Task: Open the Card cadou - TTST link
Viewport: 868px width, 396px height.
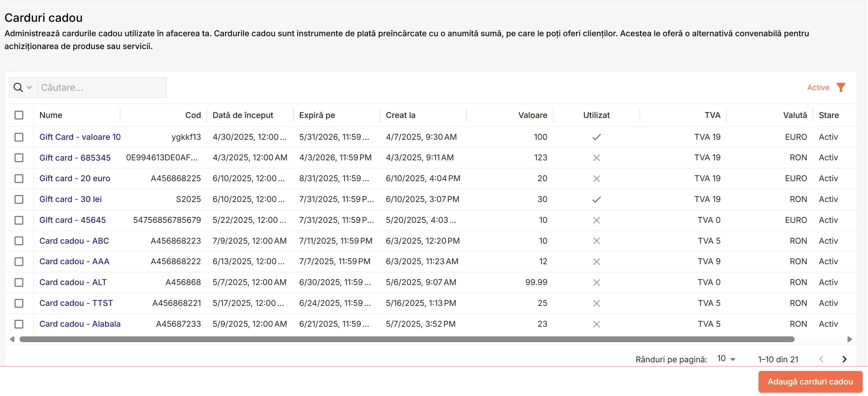Action: pyautogui.click(x=76, y=303)
